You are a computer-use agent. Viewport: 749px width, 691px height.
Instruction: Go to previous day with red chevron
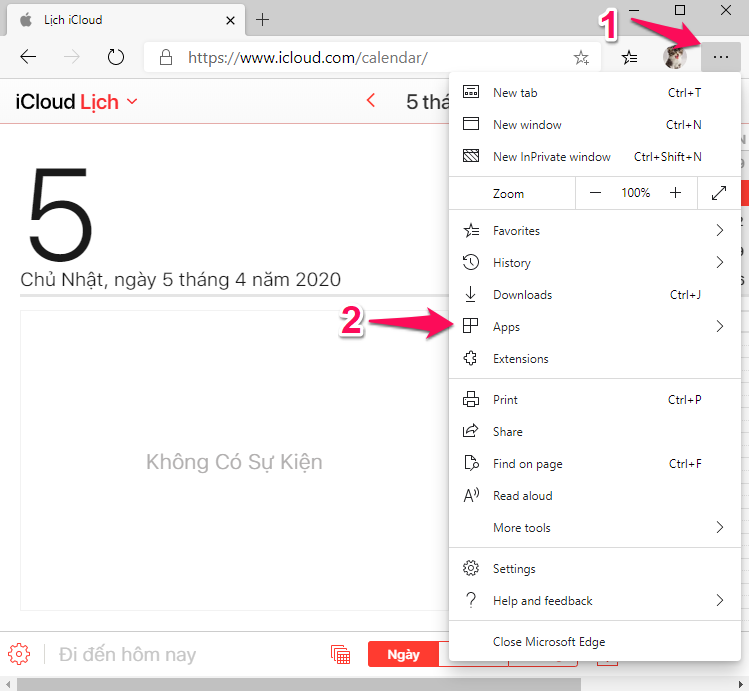tap(371, 101)
